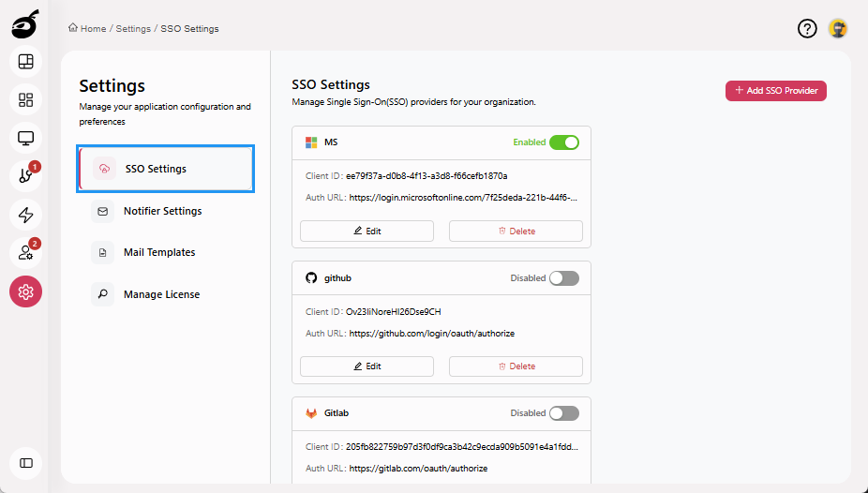Click github Client ID Ov23liNoreHI26Dse9CH
This screenshot has height=493, width=868.
point(393,311)
